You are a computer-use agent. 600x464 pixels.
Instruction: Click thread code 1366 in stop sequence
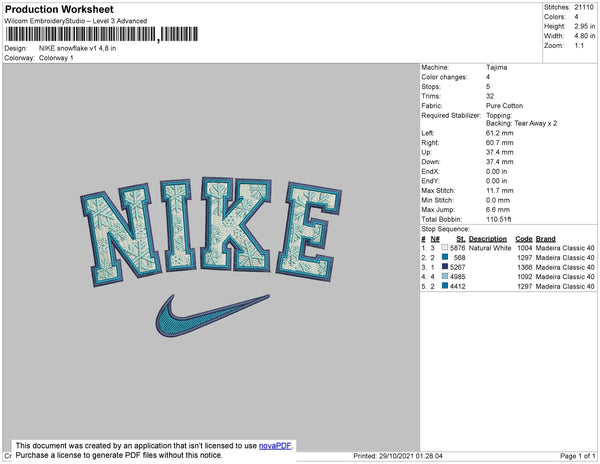pyautogui.click(x=524, y=267)
